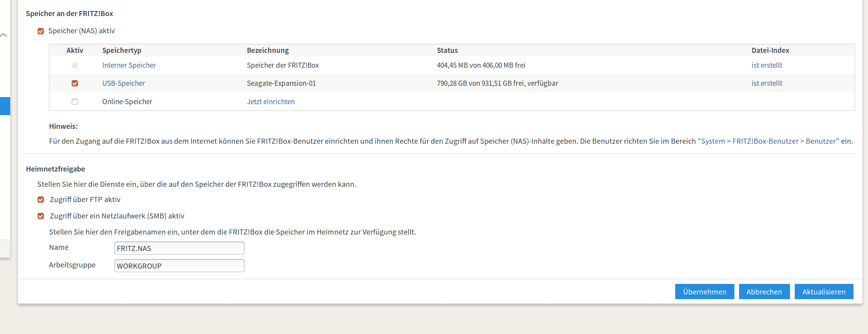Click the Arbeitsgruppe field containing WORKGROUP
This screenshot has height=334, width=868.
click(179, 266)
